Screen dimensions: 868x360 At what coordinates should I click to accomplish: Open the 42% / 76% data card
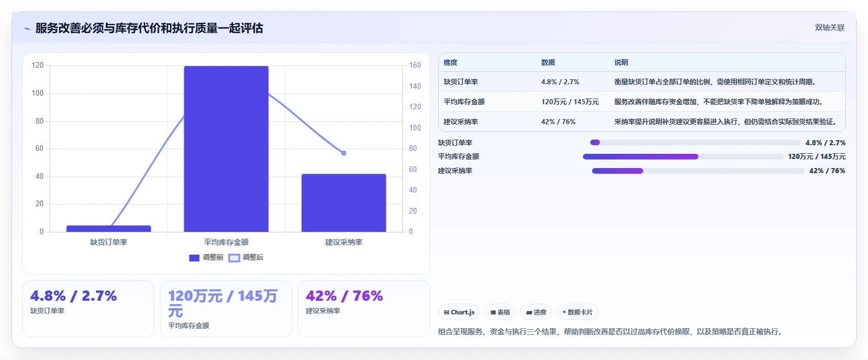[364, 308]
